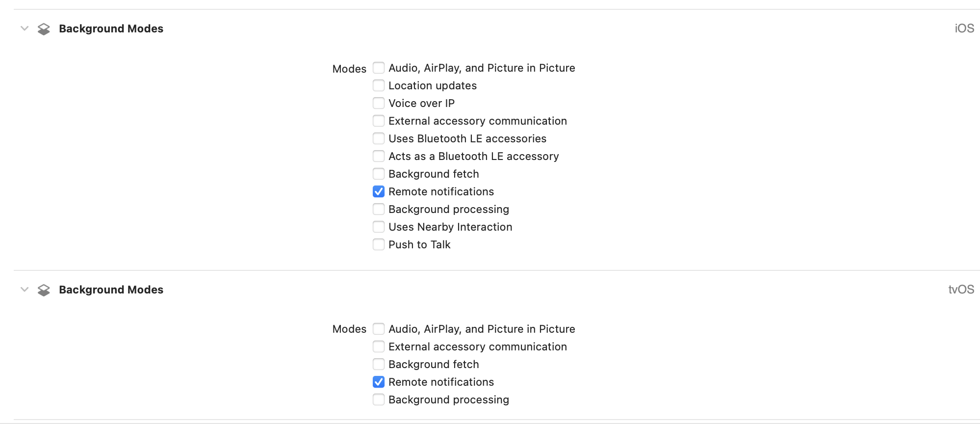Screen dimensions: 980x424
Task: Click the iOS Background Modes layers icon
Action: 44,29
